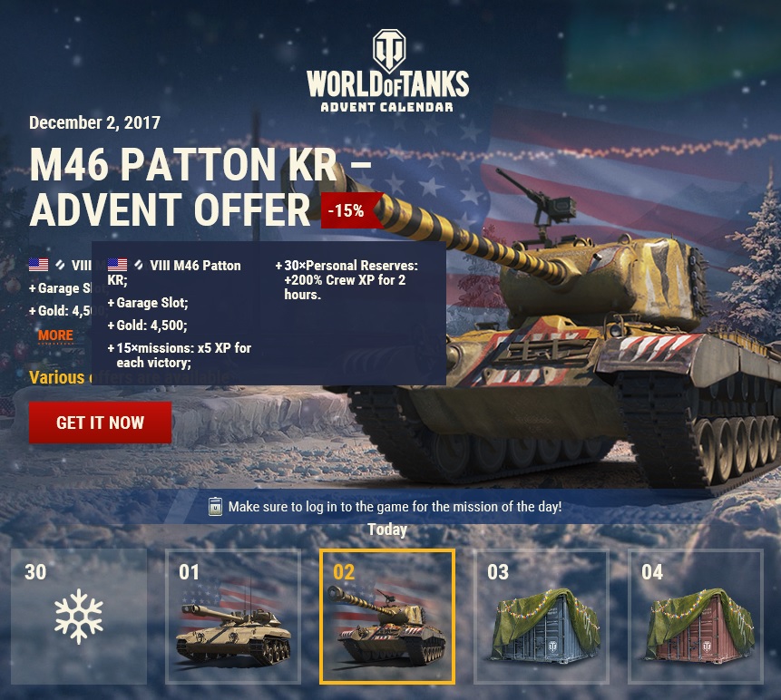Click the M46 Patton KR offer headline
Image resolution: width=781 pixels, height=700 pixels.
[200, 186]
